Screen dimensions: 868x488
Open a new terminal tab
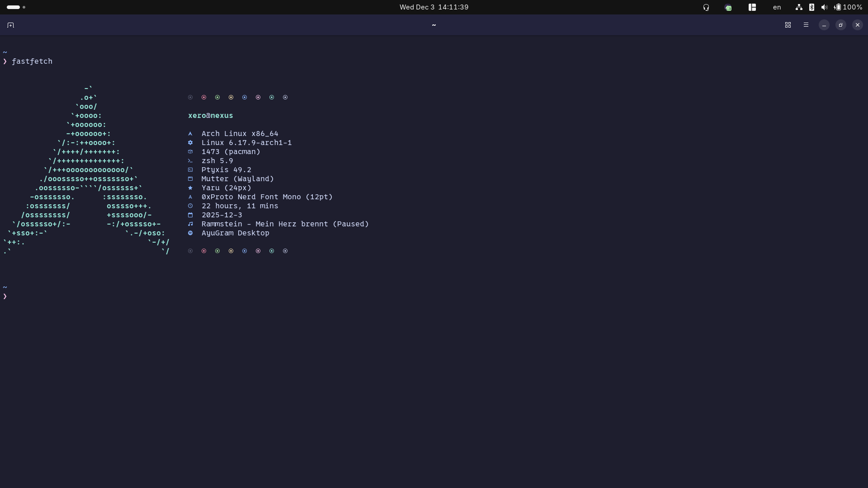click(10, 25)
